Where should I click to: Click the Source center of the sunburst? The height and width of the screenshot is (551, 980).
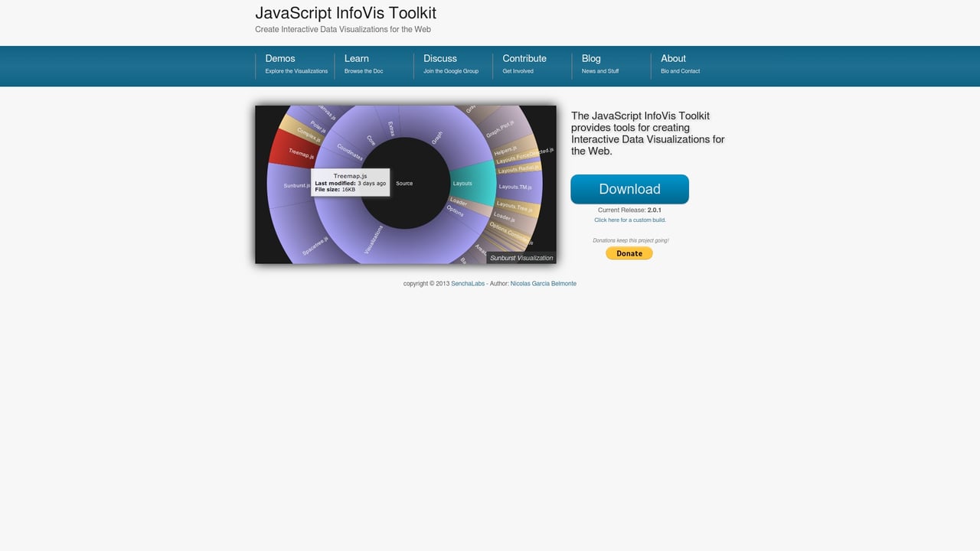404,184
